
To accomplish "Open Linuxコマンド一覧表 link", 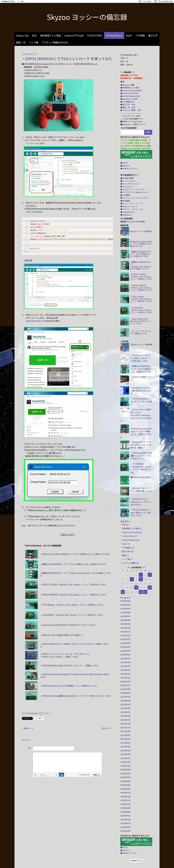I will (x=130, y=116).
